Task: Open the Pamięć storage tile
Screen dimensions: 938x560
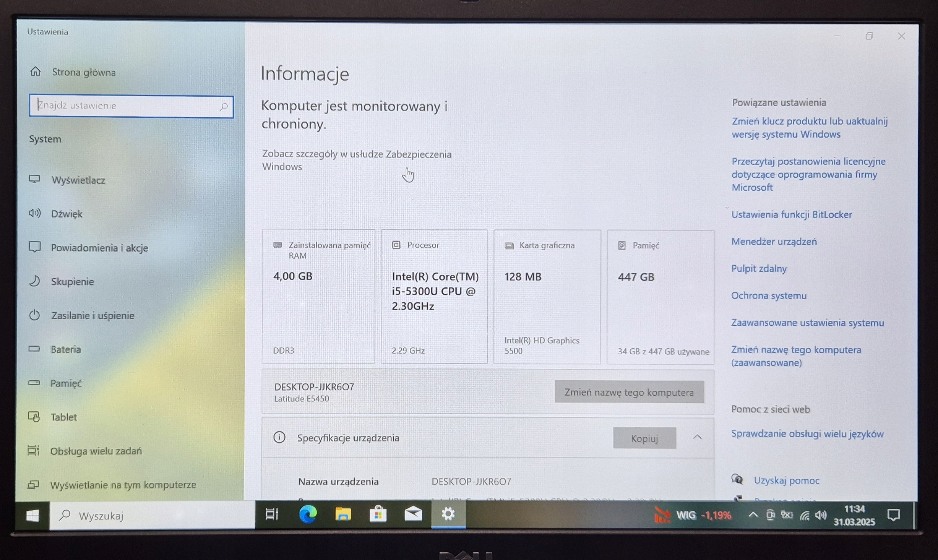Action: pos(660,297)
